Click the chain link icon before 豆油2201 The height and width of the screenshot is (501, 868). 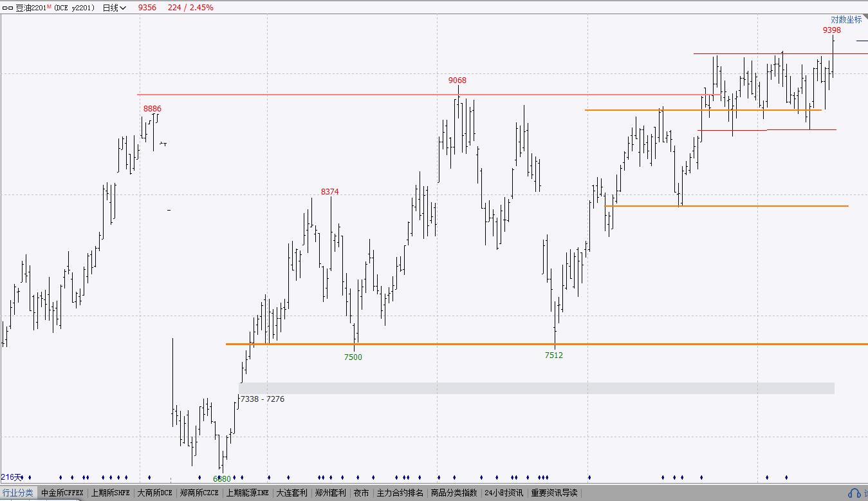point(8,8)
